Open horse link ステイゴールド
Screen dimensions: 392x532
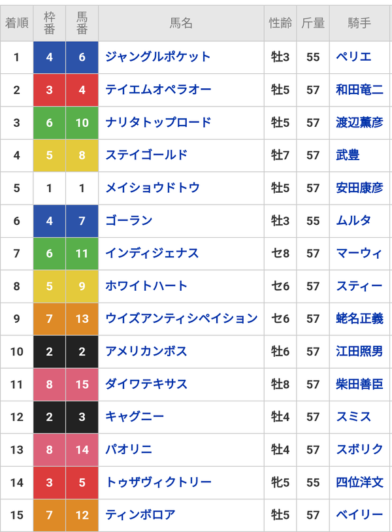click(x=146, y=155)
